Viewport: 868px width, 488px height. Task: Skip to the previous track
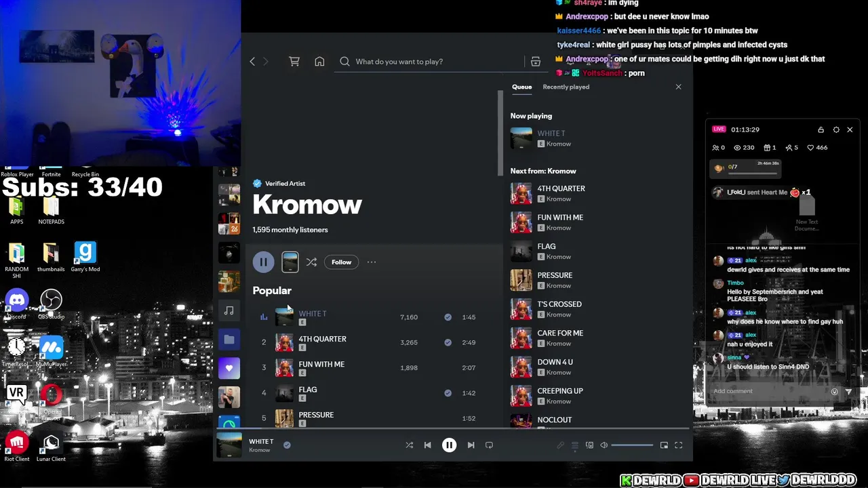[x=427, y=445]
